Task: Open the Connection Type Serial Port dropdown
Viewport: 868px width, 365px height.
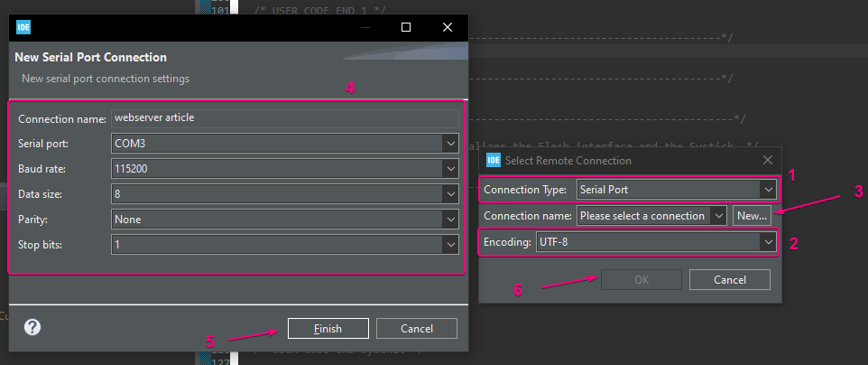Action: pos(767,190)
